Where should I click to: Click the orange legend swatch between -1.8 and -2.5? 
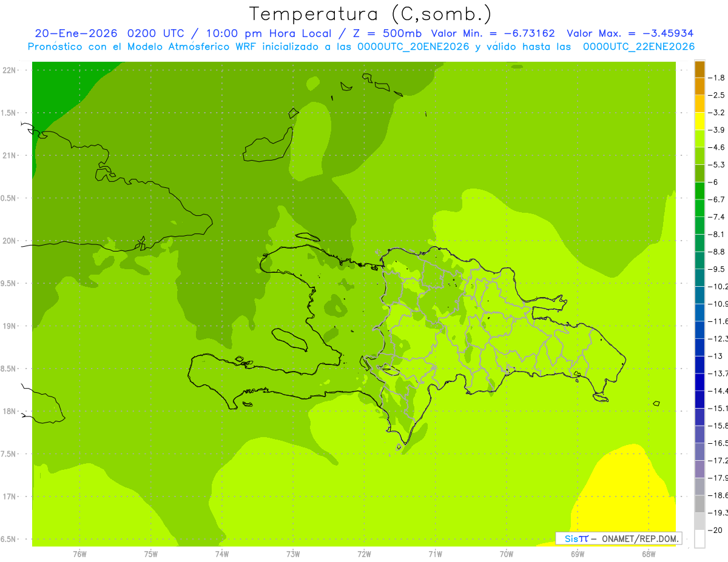click(699, 87)
